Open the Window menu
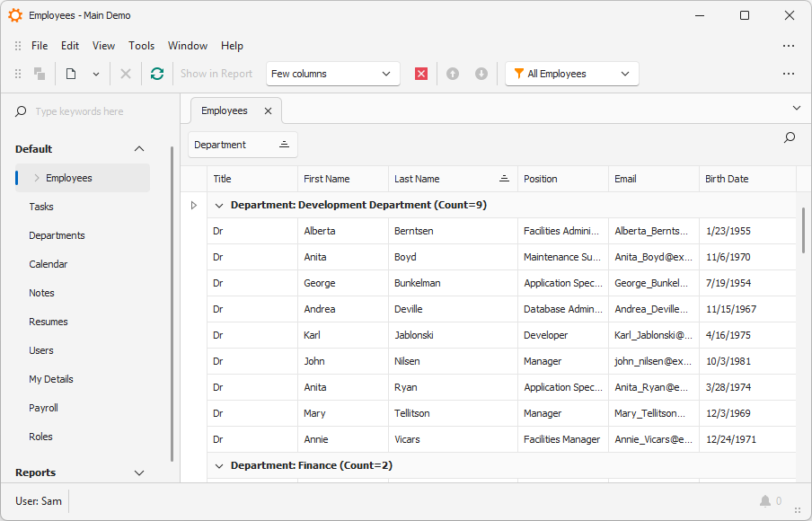812x521 pixels. 187,46
